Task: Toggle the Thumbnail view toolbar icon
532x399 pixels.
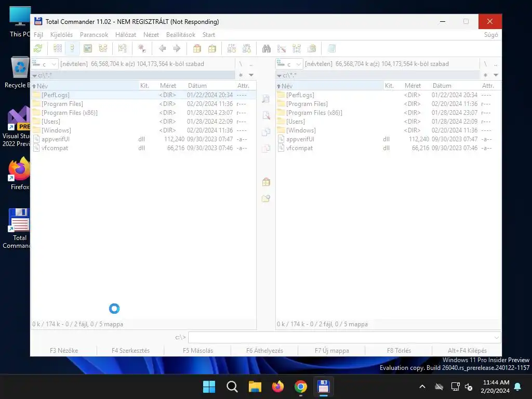Action: (87, 48)
